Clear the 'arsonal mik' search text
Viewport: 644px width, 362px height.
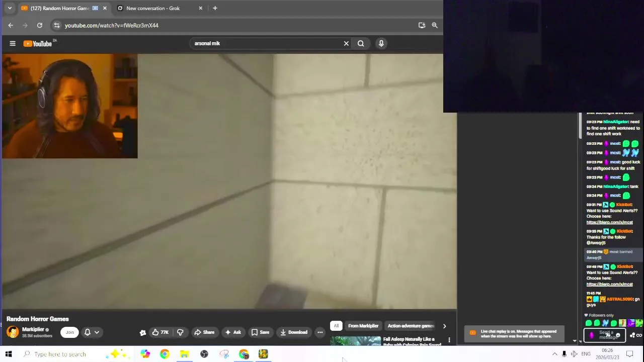click(346, 43)
